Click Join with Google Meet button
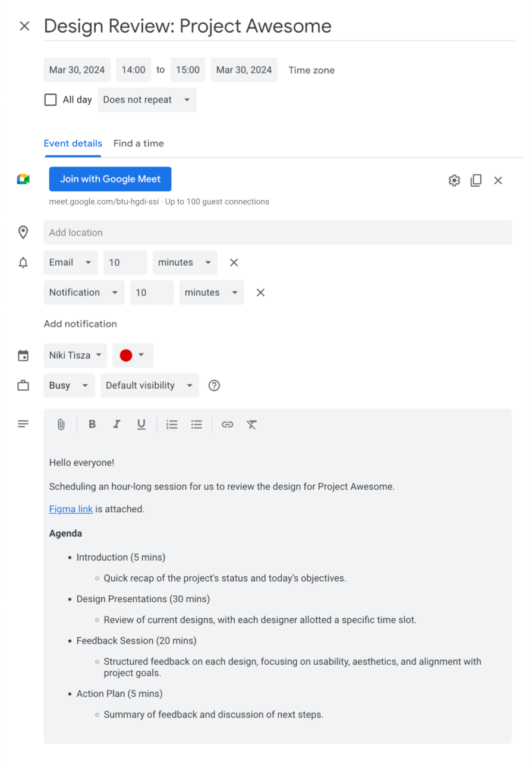 (110, 179)
